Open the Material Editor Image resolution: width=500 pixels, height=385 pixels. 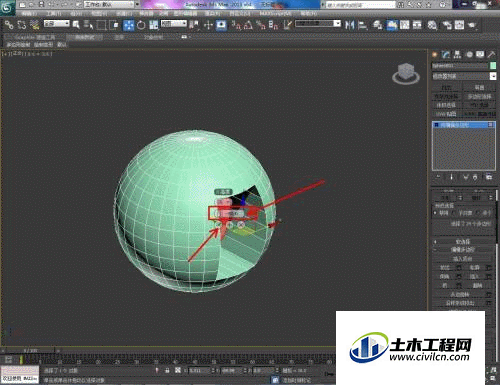(432, 25)
